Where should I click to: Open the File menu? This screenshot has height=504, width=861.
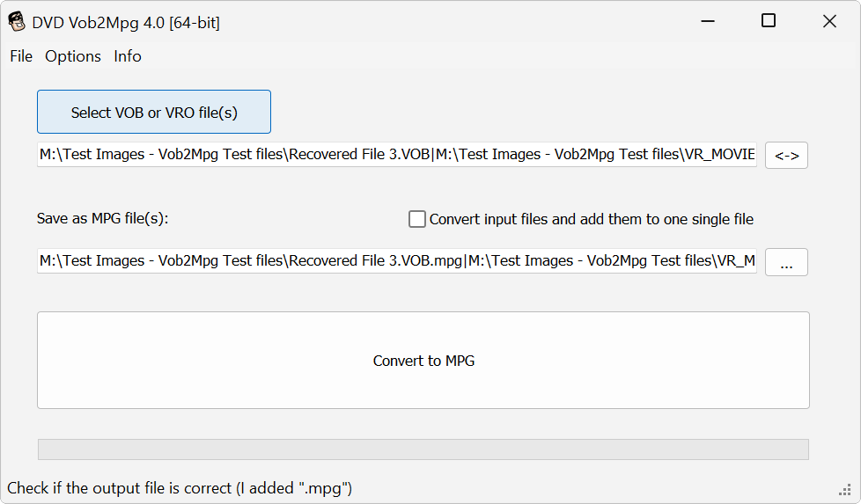pos(21,56)
